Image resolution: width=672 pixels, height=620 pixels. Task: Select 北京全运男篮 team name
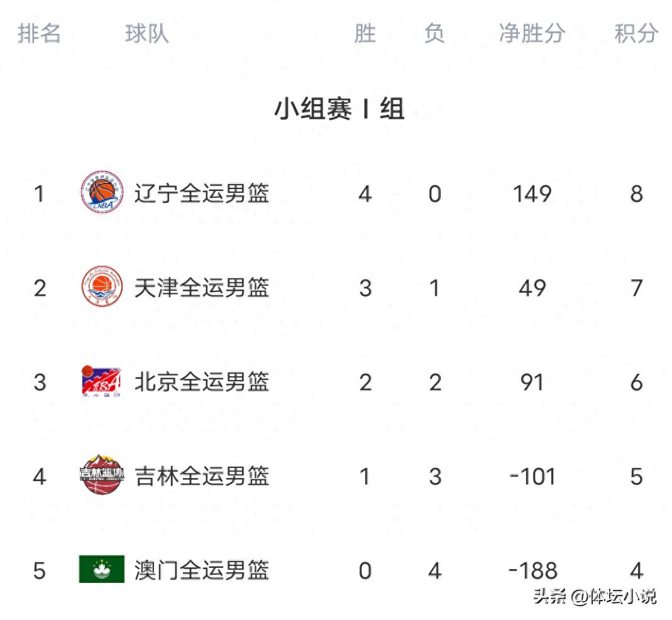click(202, 382)
